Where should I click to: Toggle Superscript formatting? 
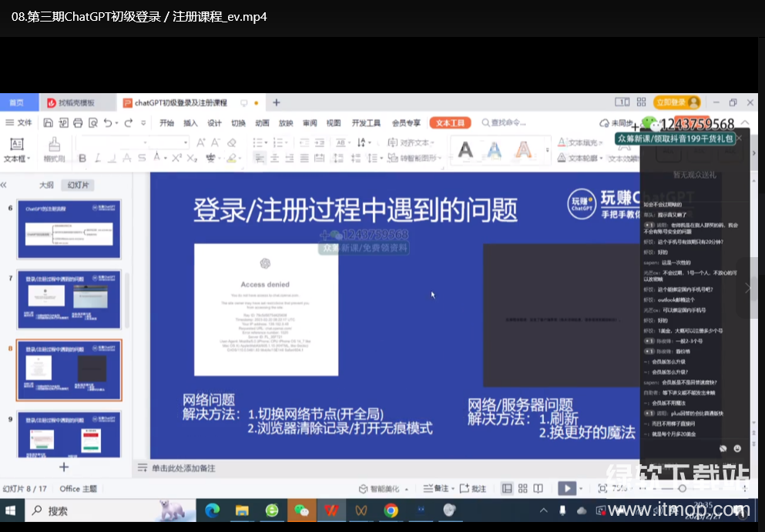pos(176,159)
